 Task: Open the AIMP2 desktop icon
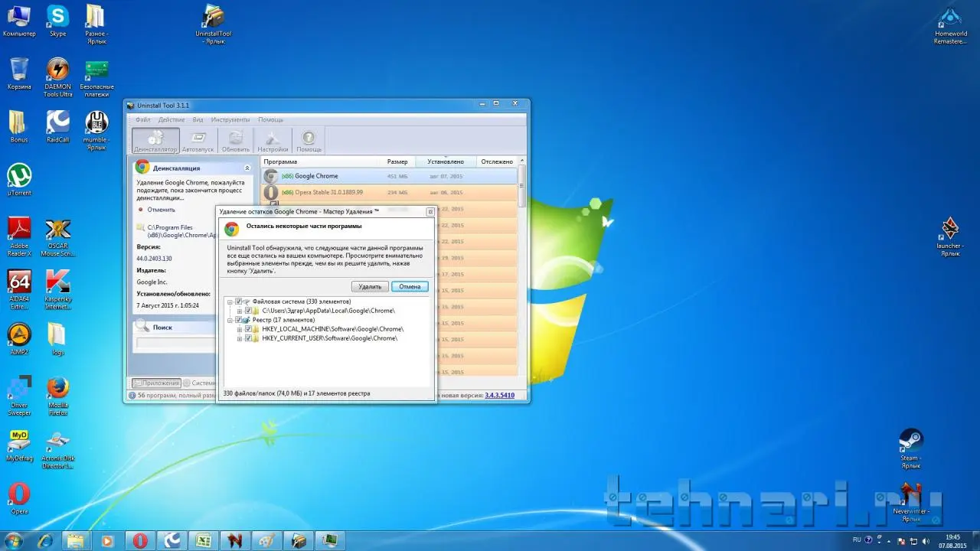pos(19,339)
